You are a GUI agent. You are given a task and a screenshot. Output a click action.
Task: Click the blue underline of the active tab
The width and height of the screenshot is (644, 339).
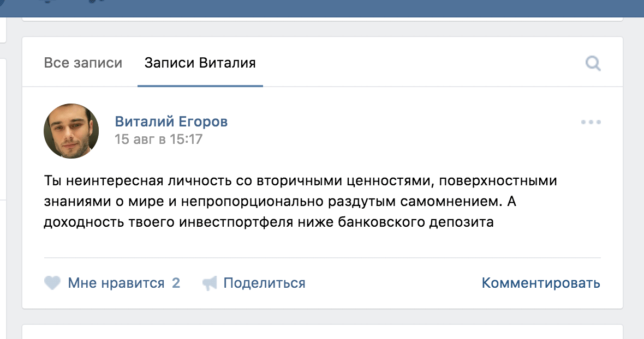pyautogui.click(x=200, y=86)
